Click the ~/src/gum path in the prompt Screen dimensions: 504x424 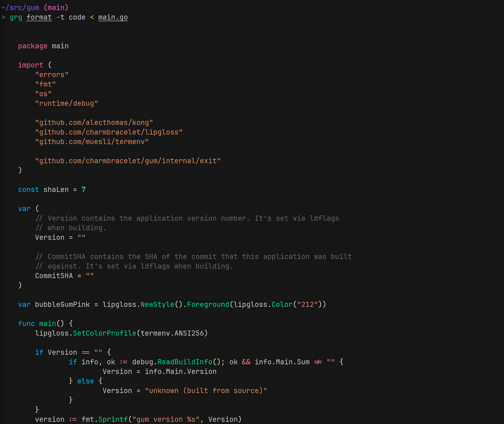coord(20,7)
